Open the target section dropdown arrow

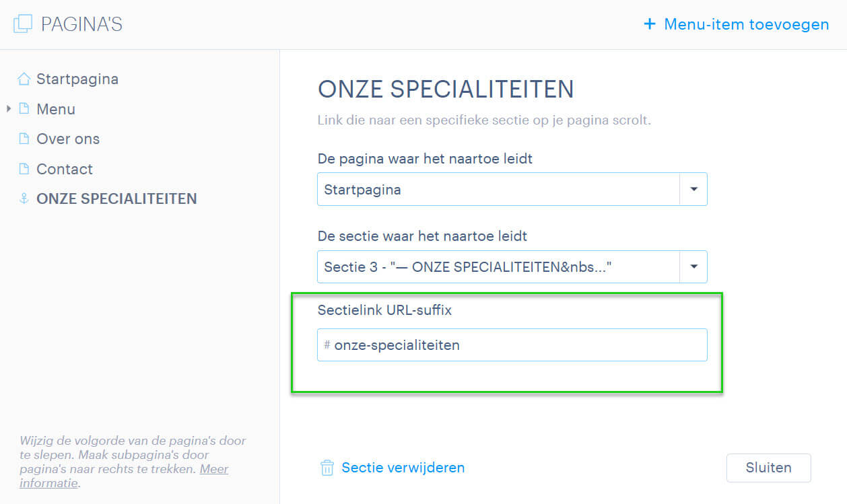693,267
